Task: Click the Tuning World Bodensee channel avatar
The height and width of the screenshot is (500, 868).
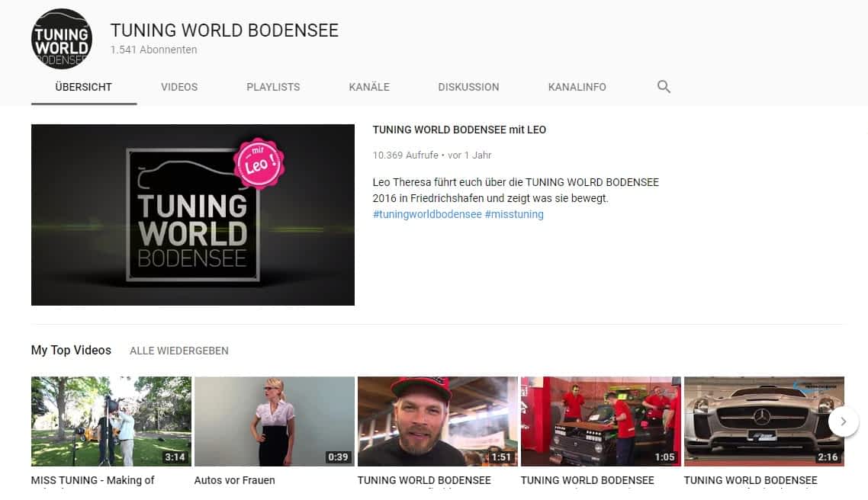Action: point(62,39)
